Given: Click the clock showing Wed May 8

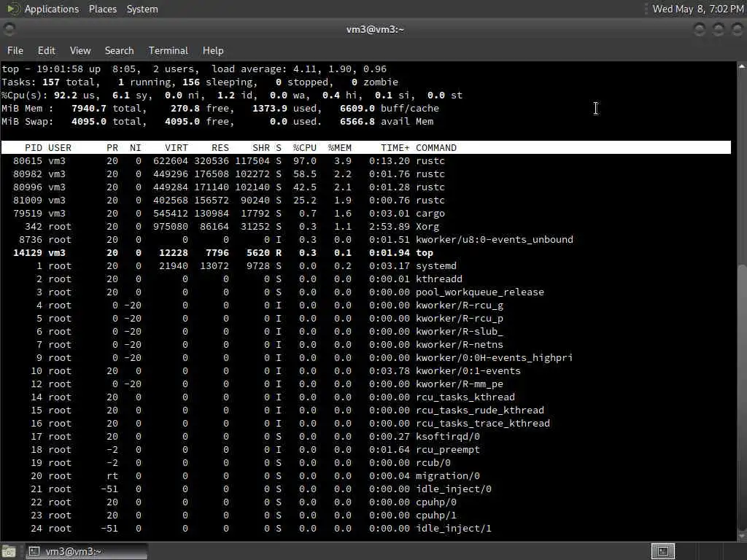Looking at the screenshot, I should click(x=697, y=9).
